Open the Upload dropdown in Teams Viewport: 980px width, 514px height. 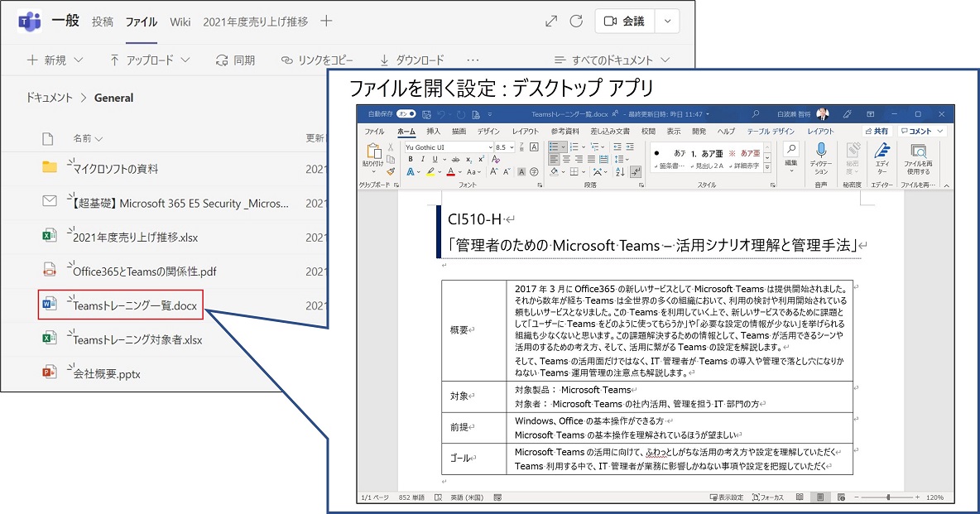(x=149, y=60)
